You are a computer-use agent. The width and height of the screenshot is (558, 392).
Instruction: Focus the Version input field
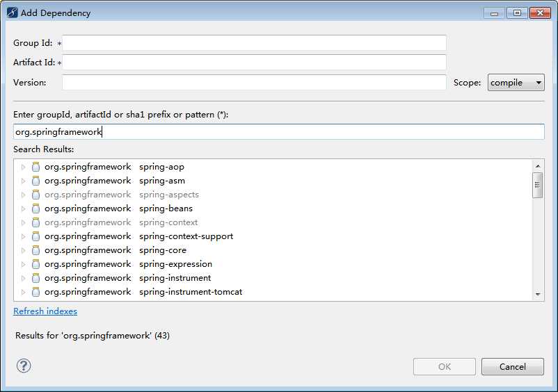tap(254, 83)
